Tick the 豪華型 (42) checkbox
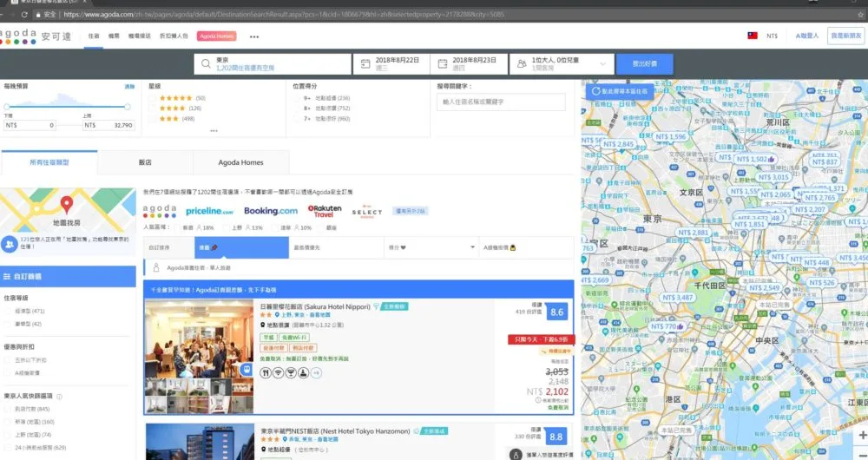This screenshot has height=460, width=868. pos(7,324)
